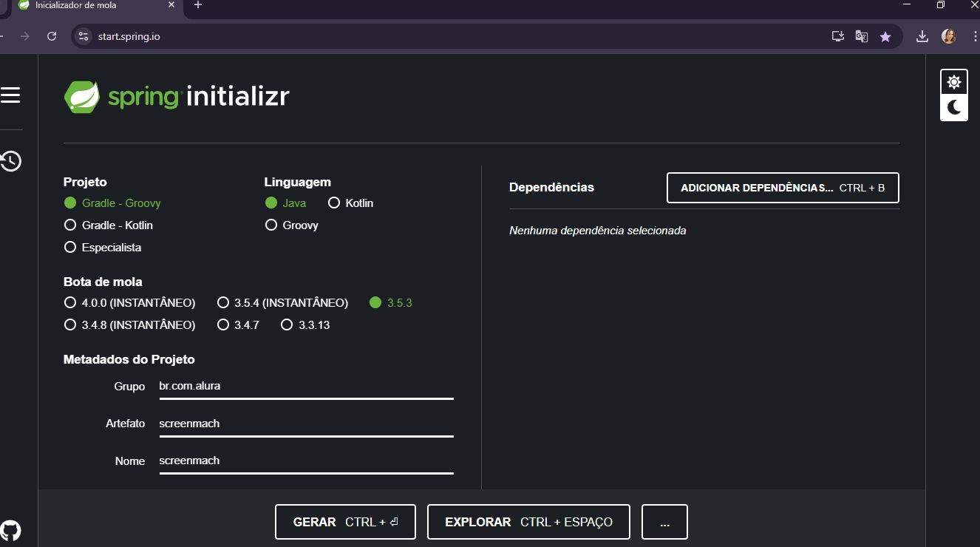Click the EXPLORAR button

click(528, 522)
